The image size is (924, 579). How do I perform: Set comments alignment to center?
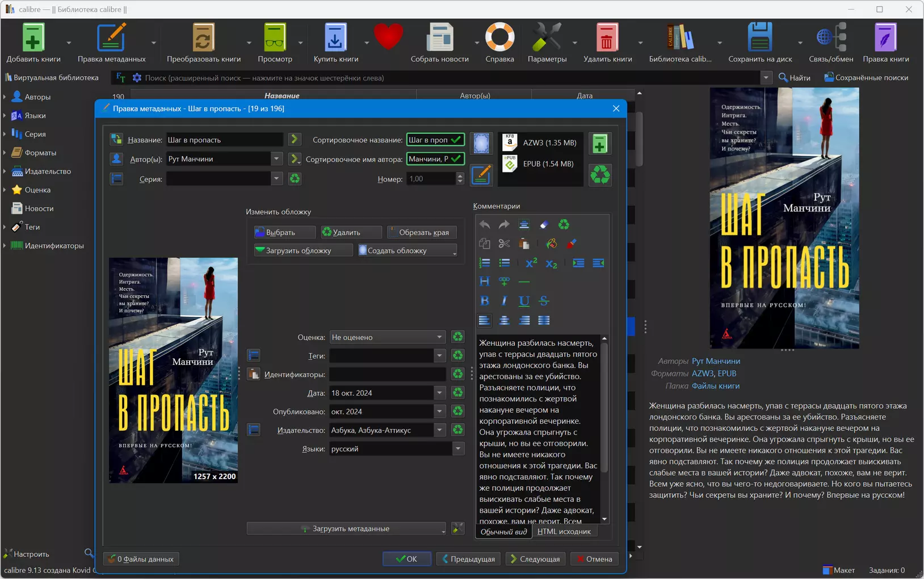[504, 320]
